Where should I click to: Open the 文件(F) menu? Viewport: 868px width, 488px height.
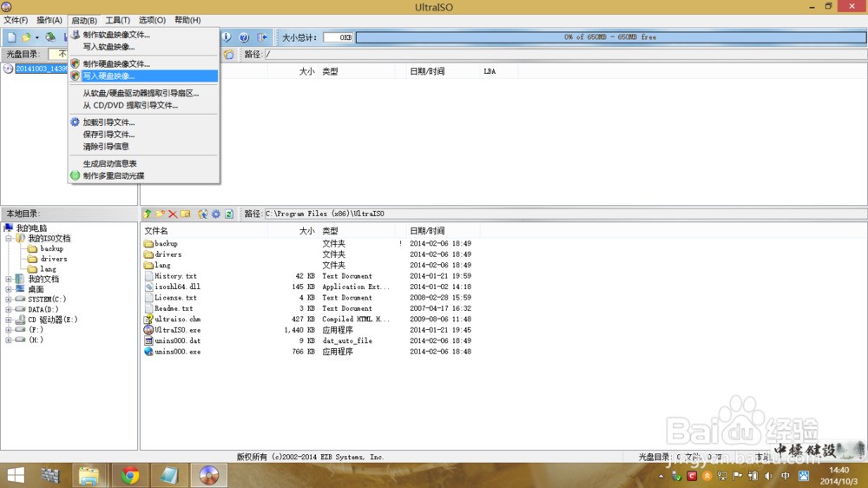point(16,20)
